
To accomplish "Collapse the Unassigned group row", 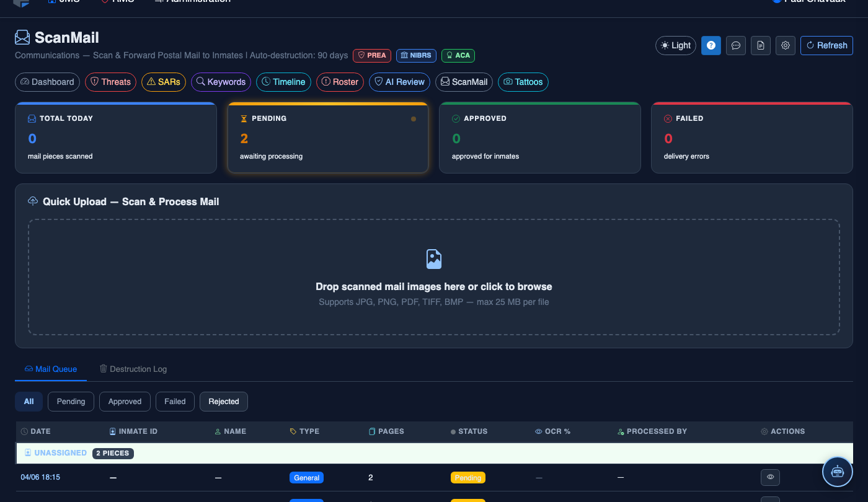I will [434, 453].
